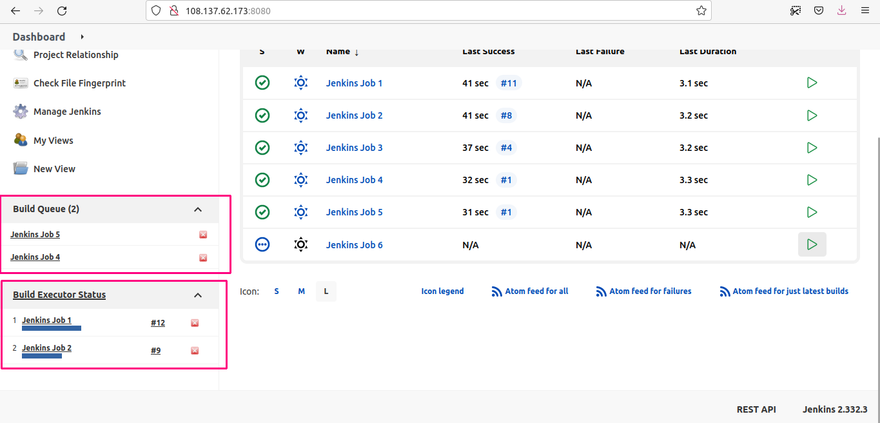
Task: Click the success status icon of Jenkins Job 3
Action: click(x=262, y=148)
